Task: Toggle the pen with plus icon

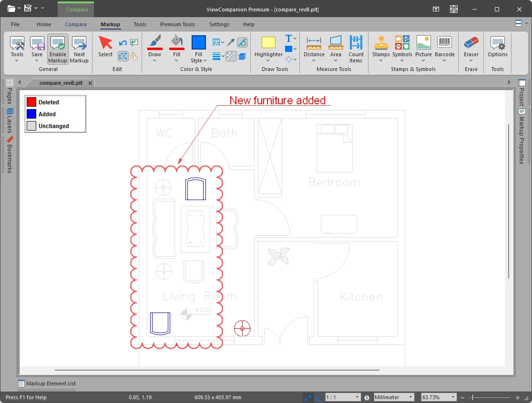Action: [x=242, y=42]
